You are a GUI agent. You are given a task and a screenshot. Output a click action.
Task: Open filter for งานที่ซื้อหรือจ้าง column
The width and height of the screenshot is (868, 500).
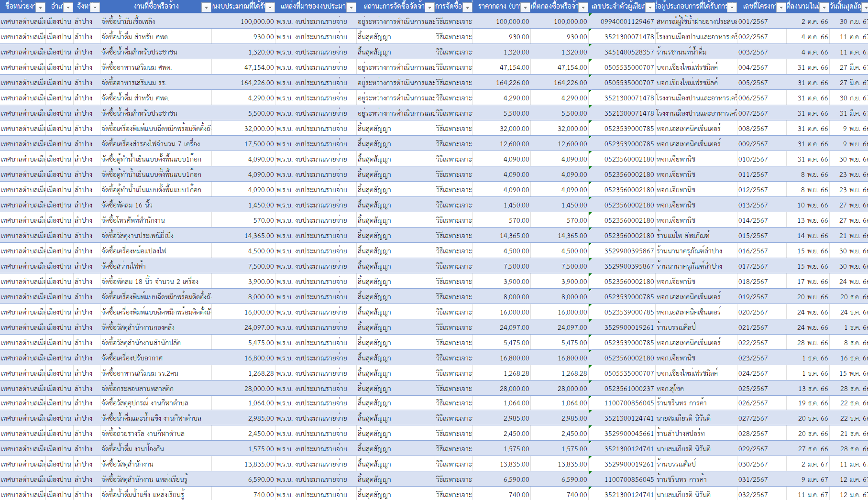[206, 7]
